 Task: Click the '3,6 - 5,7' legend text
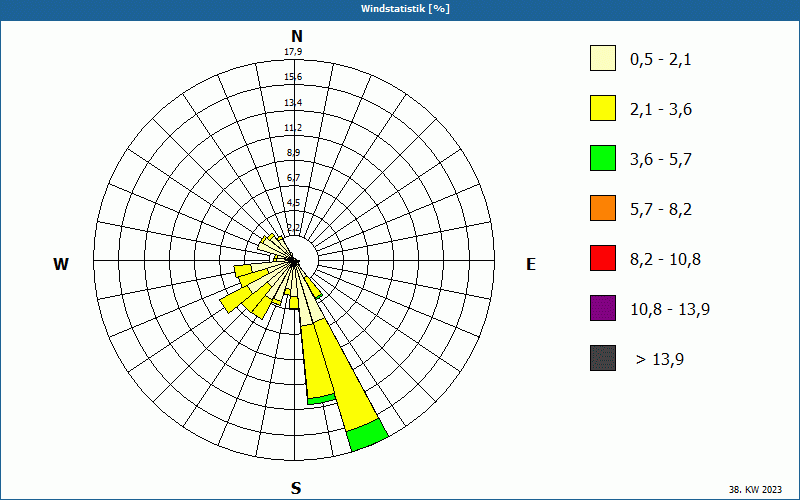pos(661,160)
